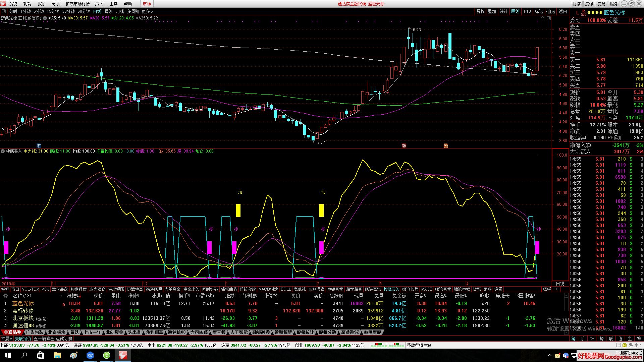Image resolution: width=644 pixels, height=362 pixels.
Task: Click 点此订购 subscribe link
Action: 64,339
